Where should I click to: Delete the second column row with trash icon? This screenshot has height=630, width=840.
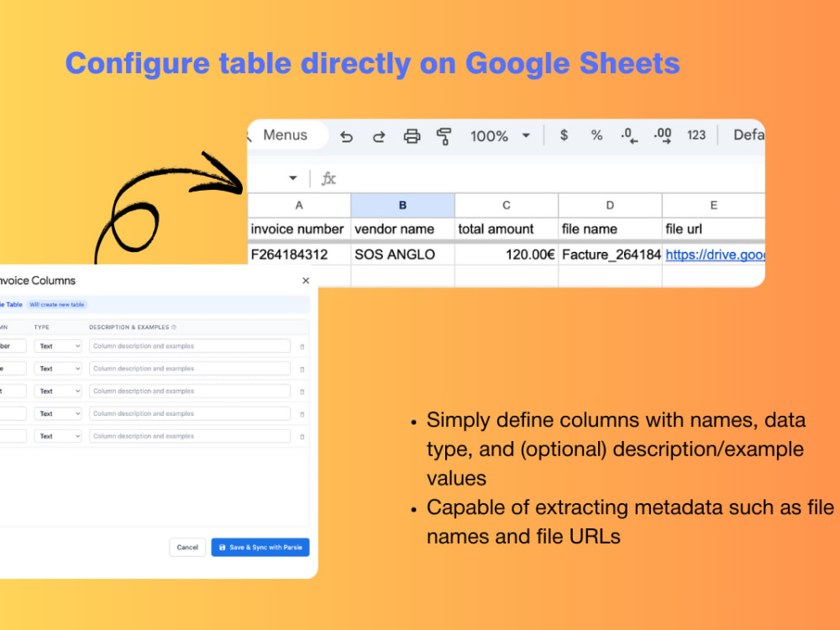click(302, 369)
